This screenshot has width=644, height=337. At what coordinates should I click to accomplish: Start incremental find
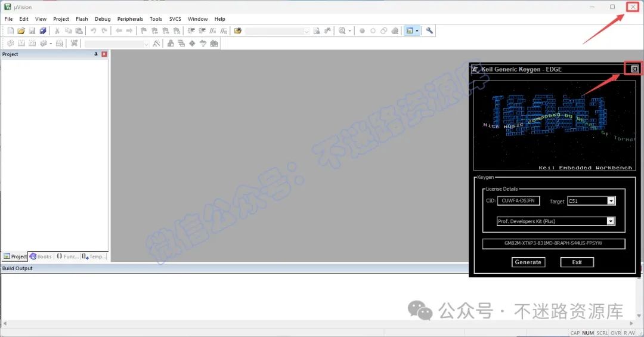pyautogui.click(x=327, y=31)
